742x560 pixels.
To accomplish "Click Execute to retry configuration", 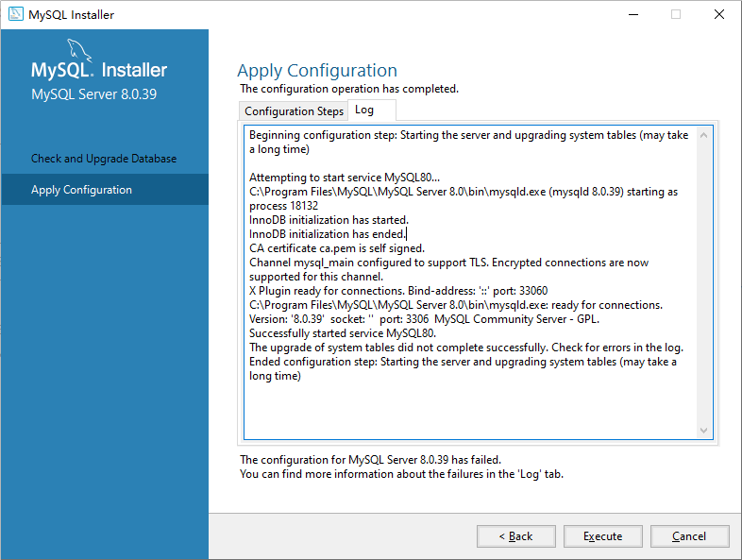I will pyautogui.click(x=602, y=536).
